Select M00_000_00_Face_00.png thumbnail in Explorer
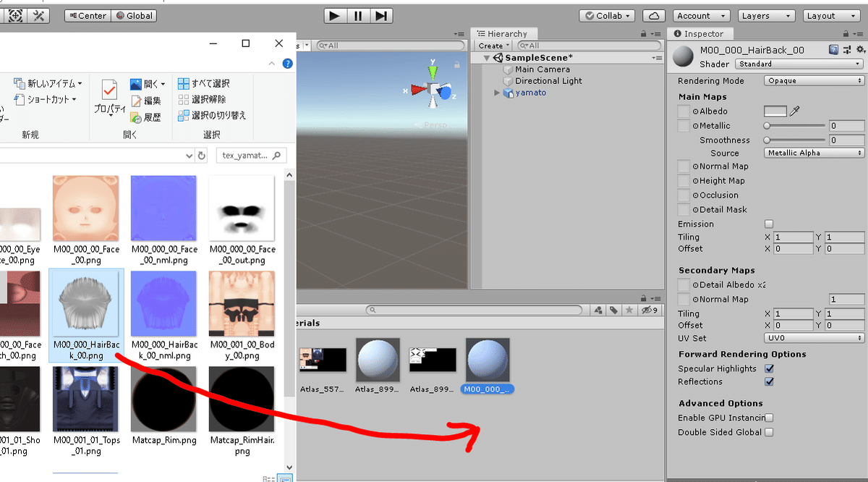The width and height of the screenshot is (868, 482). [86, 208]
